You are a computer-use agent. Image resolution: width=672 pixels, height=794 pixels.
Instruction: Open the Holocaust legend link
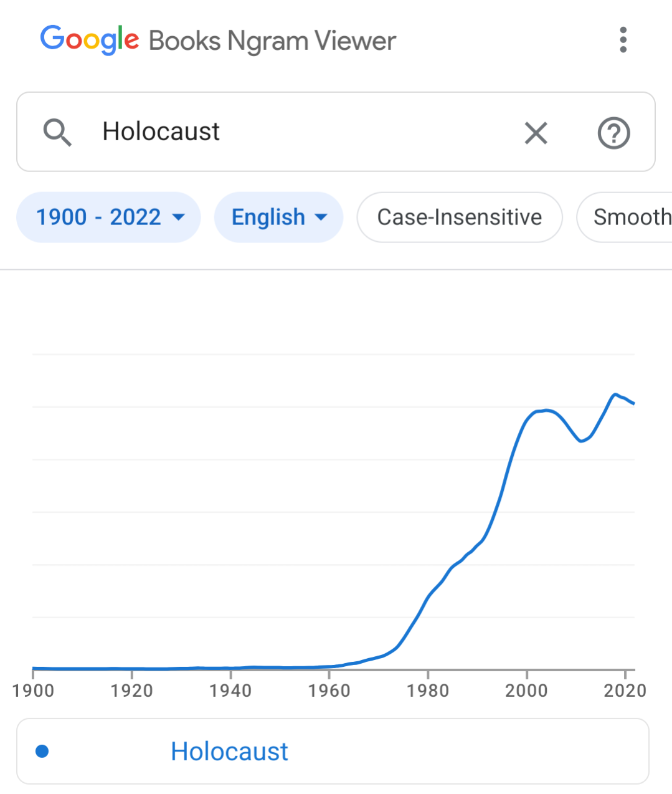click(x=229, y=751)
